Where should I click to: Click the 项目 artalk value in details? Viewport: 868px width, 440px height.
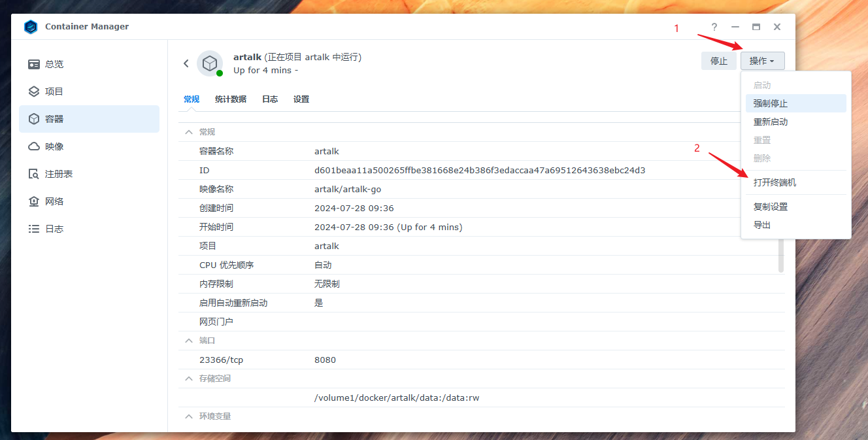pos(327,246)
